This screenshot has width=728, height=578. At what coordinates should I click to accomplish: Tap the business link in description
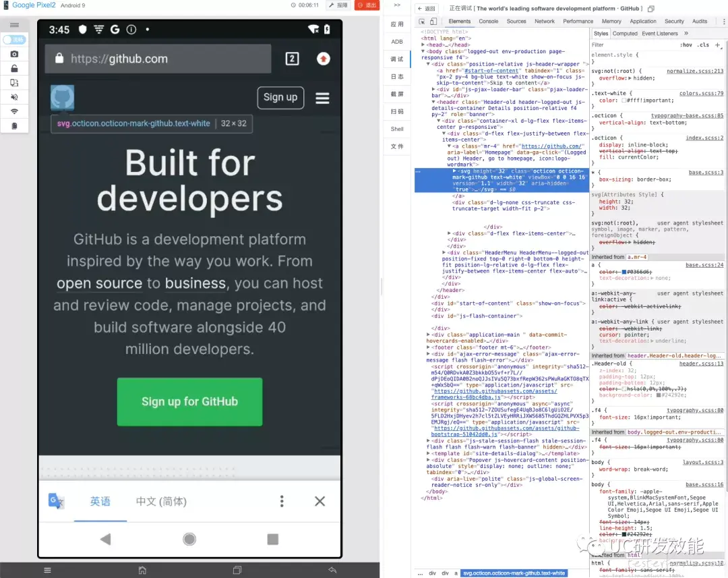point(195,283)
